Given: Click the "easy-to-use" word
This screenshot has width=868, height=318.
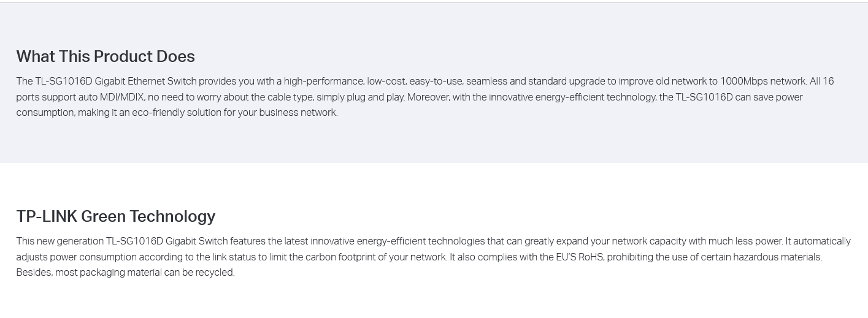Looking at the screenshot, I should click(436, 81).
